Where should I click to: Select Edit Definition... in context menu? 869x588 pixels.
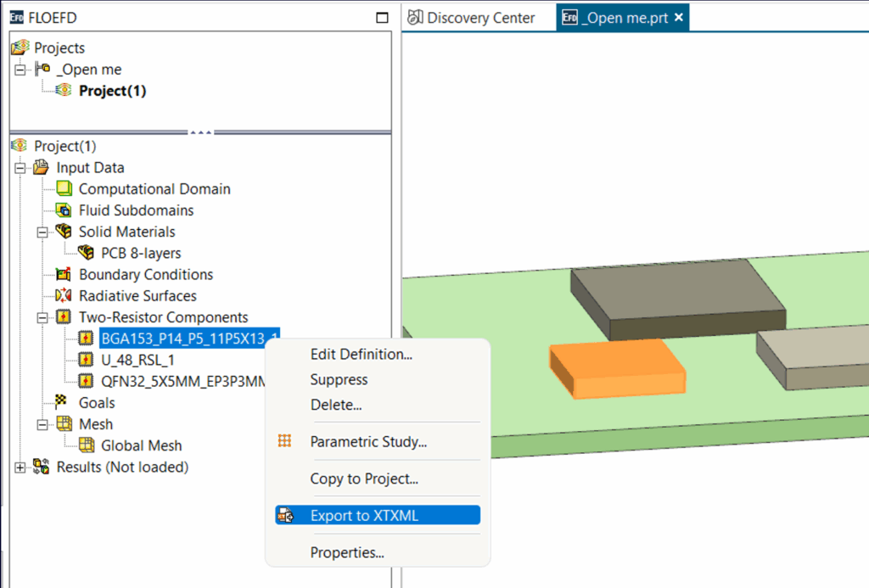pos(361,355)
